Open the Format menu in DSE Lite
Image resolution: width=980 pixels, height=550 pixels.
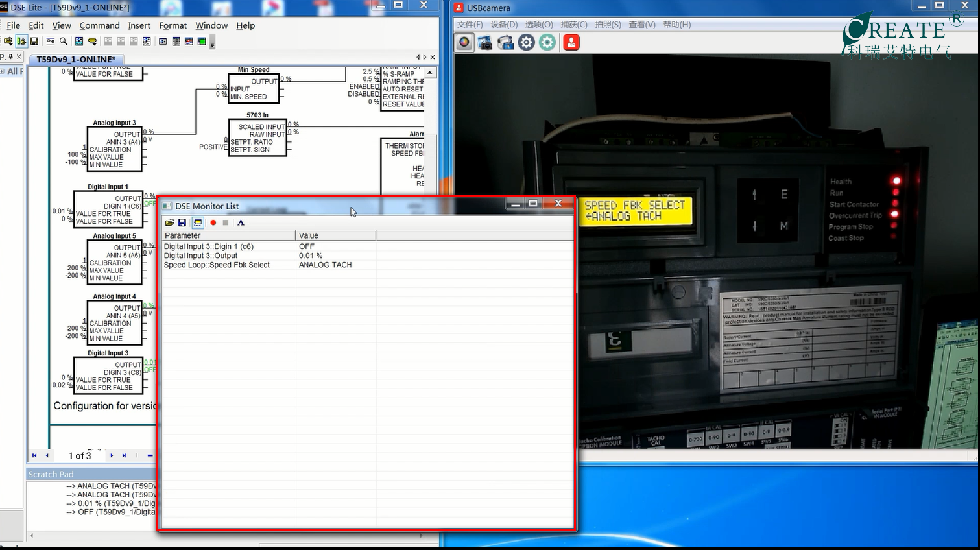tap(173, 25)
